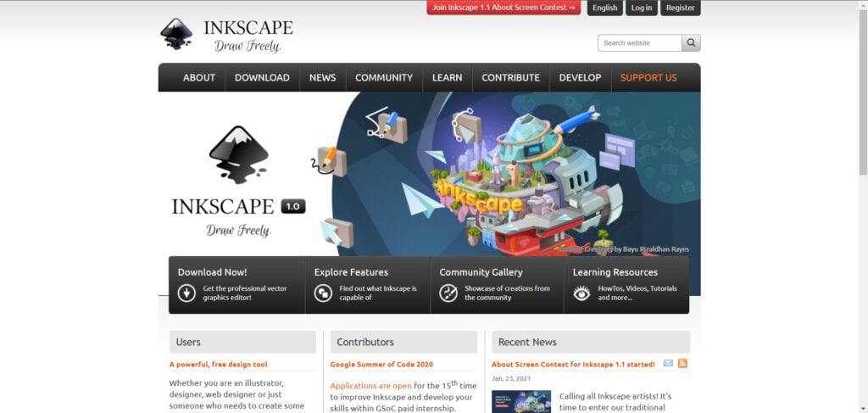Open the Explore Features heading link

pos(351,272)
